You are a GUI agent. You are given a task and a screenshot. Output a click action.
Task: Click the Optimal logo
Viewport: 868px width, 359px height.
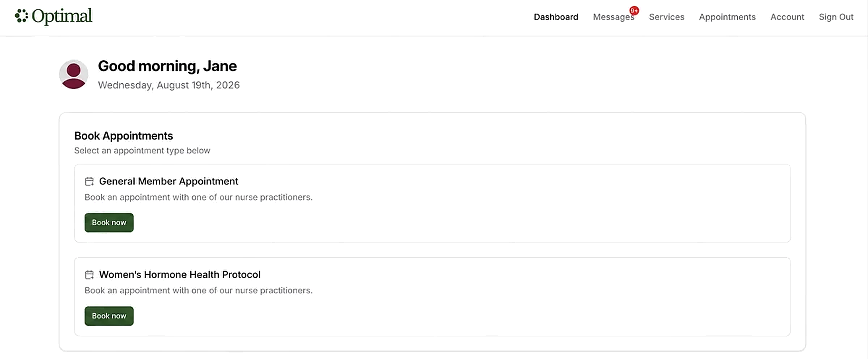point(53,16)
